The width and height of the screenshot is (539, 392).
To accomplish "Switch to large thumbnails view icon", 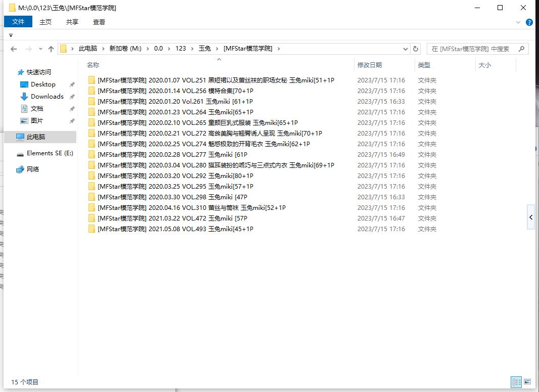I will [x=527, y=382].
